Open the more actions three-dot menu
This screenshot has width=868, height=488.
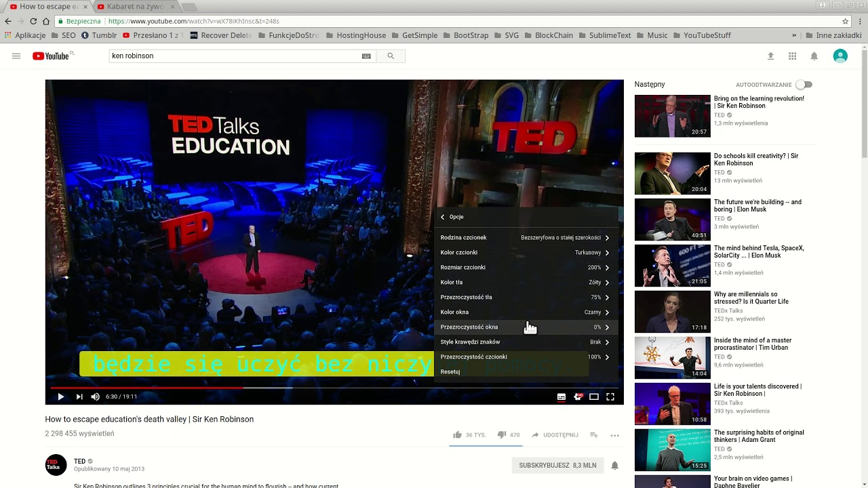pos(614,435)
